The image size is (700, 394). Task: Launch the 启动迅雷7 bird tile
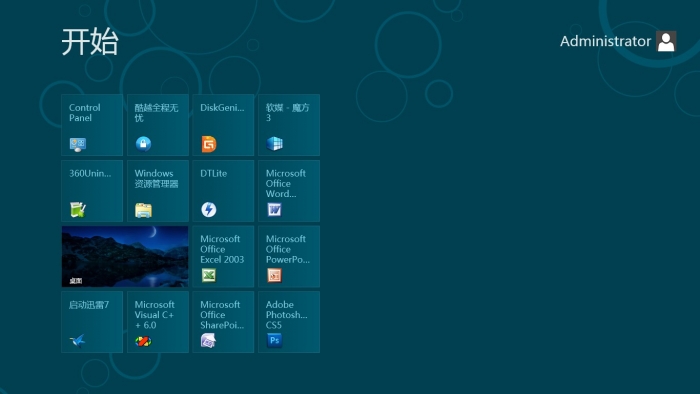92,322
